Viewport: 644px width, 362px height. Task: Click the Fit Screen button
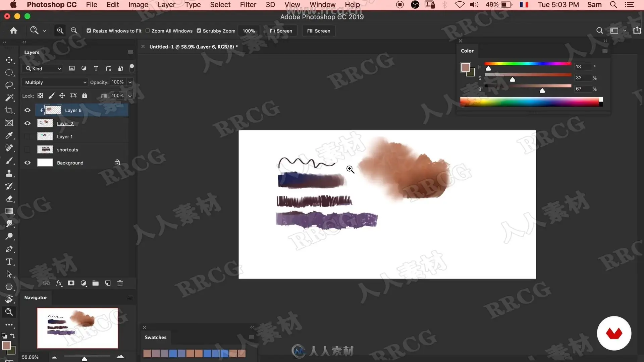281,31
